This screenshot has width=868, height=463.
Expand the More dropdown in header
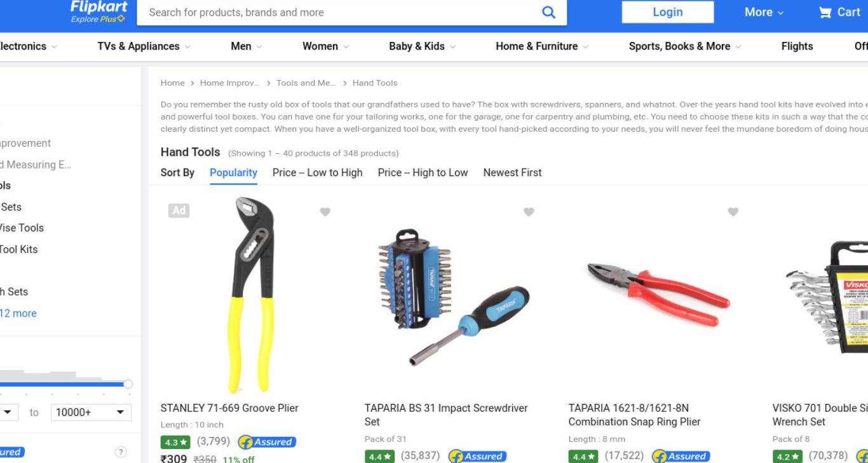tap(764, 12)
